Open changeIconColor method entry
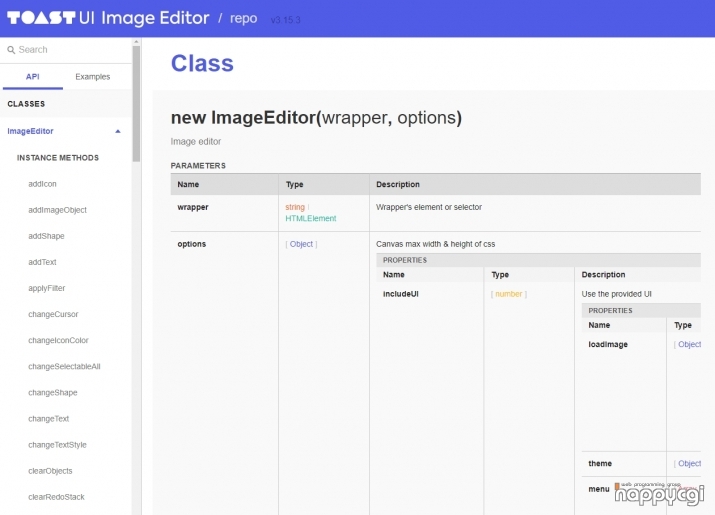This screenshot has width=715, height=515. tap(58, 340)
